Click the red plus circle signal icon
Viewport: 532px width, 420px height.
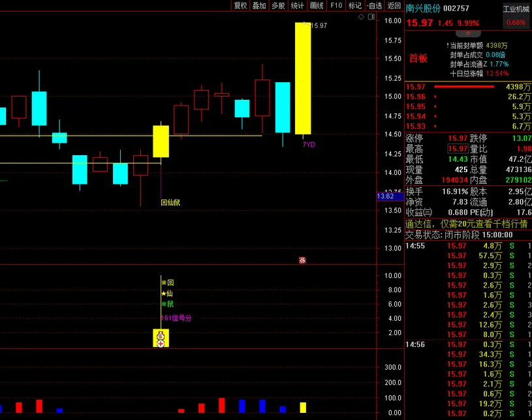(x=161, y=343)
